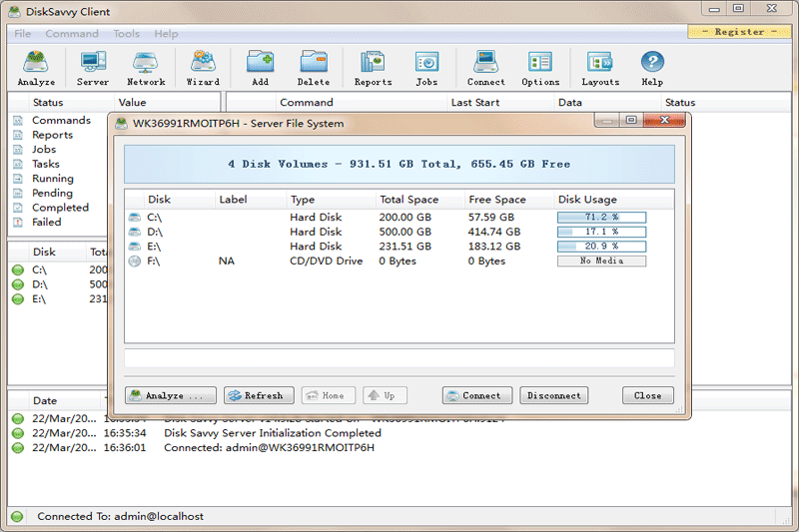Screen dimensions: 799x532
Task: Select Jobs in the status list
Action: click(x=44, y=150)
